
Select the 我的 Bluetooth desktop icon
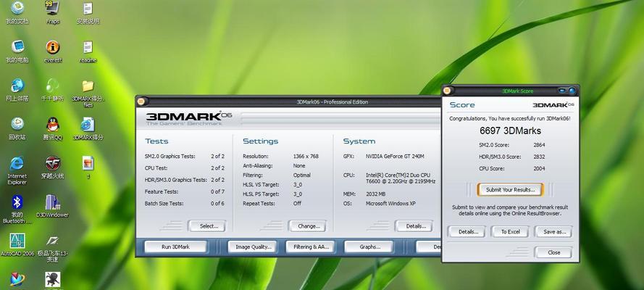click(17, 209)
